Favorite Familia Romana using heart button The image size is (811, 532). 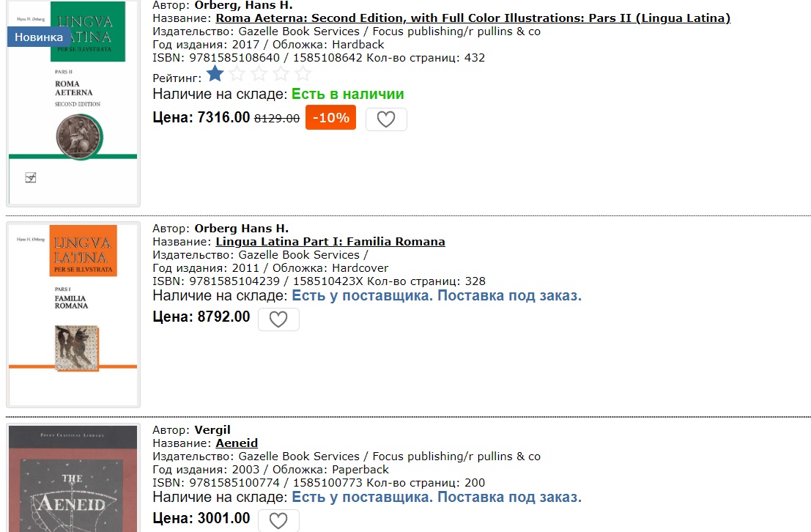click(278, 319)
